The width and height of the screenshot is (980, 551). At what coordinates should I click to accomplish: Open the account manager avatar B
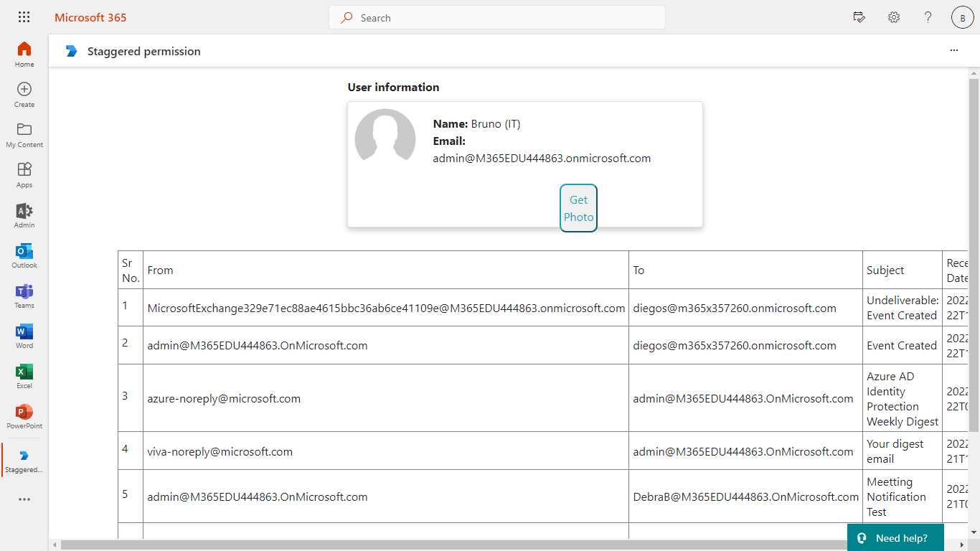point(962,18)
